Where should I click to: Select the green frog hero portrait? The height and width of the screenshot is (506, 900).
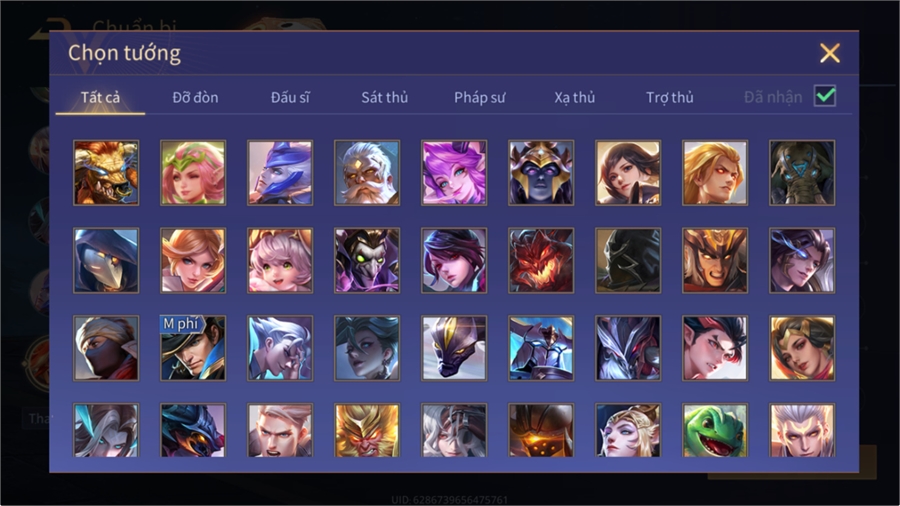coord(715,430)
